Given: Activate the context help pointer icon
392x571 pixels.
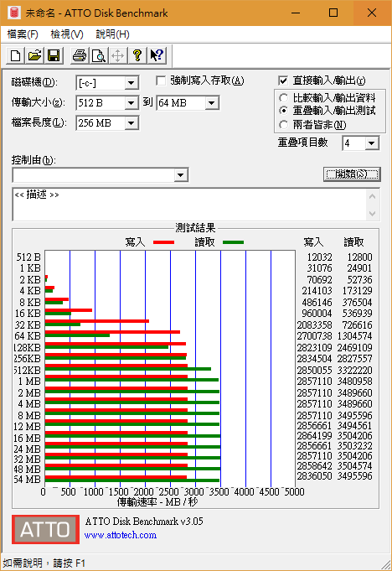Looking at the screenshot, I should (x=157, y=55).
